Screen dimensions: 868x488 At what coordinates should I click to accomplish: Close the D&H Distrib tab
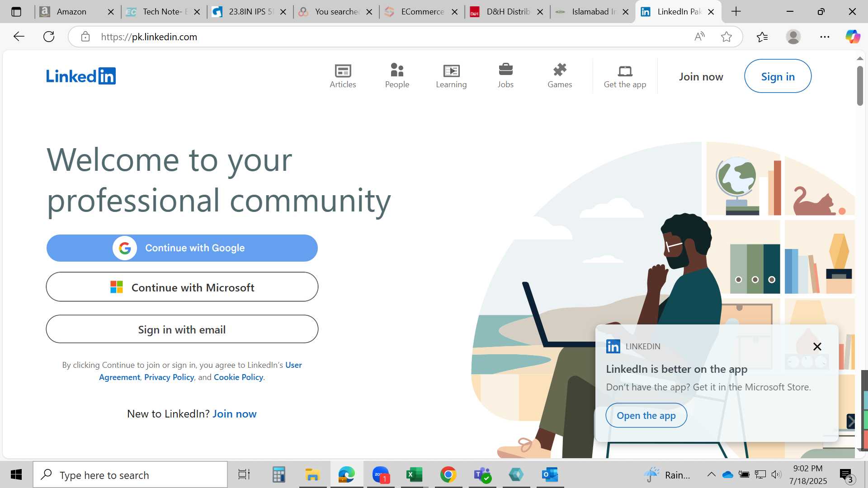pyautogui.click(x=540, y=12)
